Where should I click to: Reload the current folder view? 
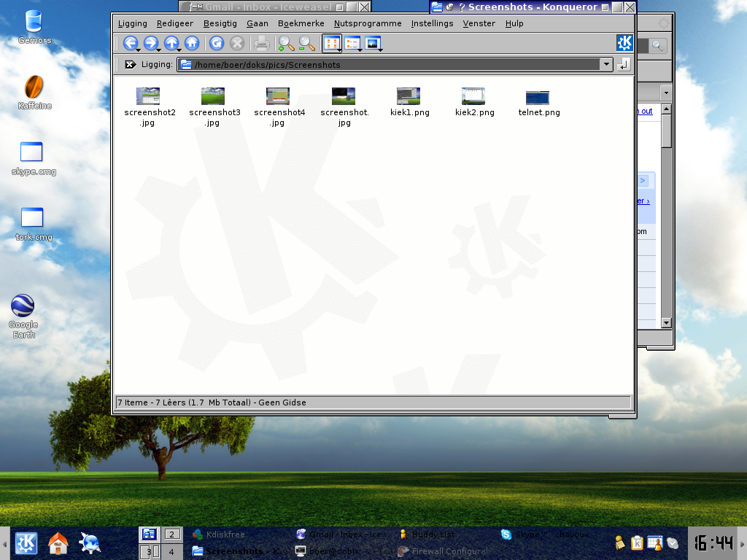pos(217,44)
